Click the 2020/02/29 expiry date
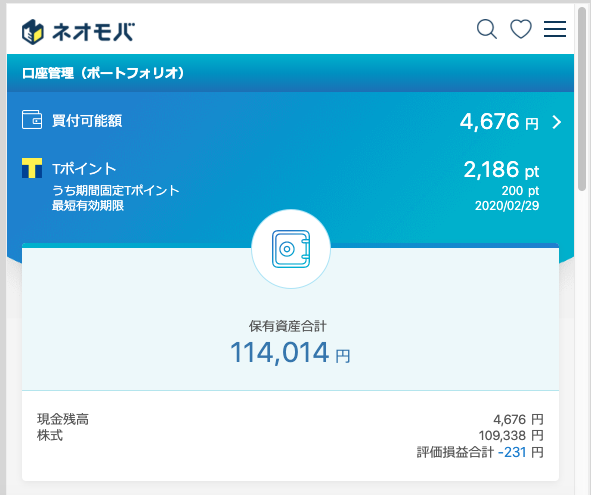 507,206
